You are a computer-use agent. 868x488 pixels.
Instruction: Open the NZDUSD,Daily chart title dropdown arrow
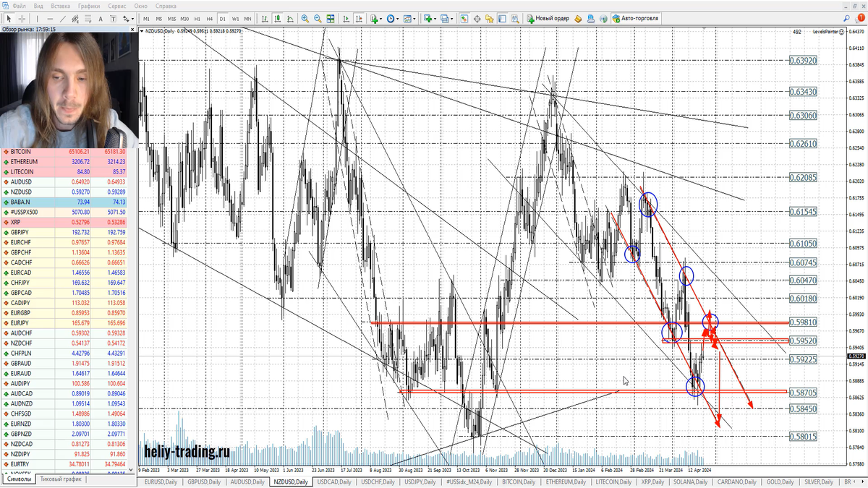(x=142, y=31)
